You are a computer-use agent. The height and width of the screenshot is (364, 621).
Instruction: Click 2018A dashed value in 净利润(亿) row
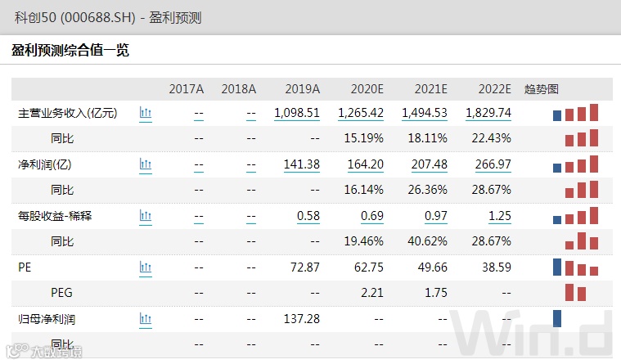pos(250,166)
